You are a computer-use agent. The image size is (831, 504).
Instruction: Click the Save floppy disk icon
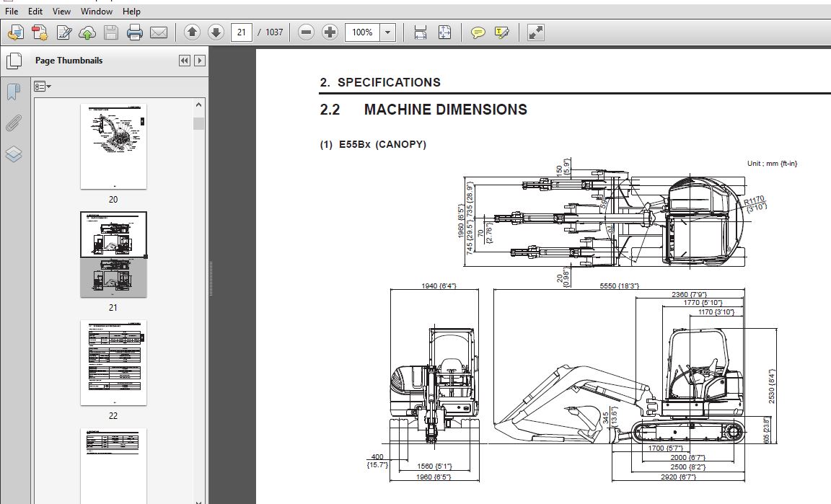[x=111, y=33]
